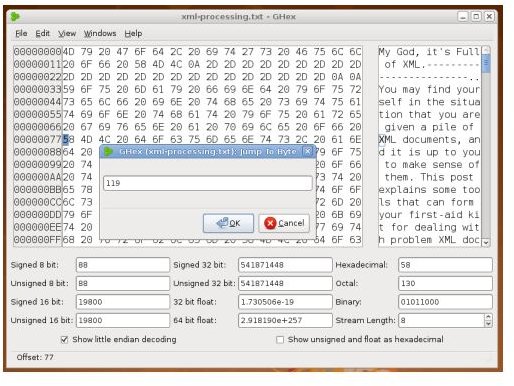
Task: Click the scrollbar down arrow of the hex view
Action: tap(486, 243)
